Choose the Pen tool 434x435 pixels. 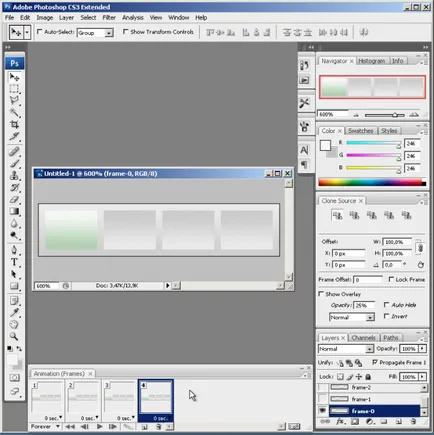tap(14, 250)
